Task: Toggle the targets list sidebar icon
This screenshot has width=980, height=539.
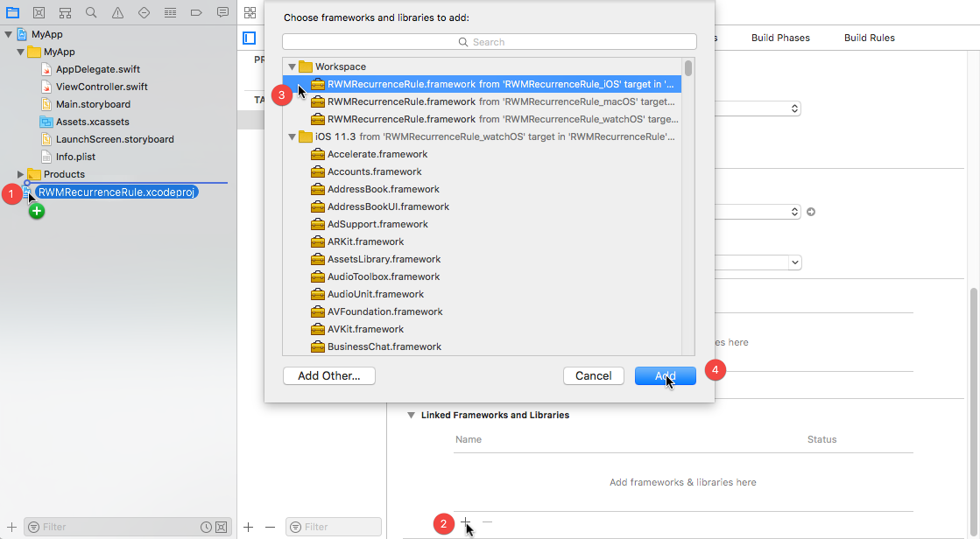Action: (x=250, y=38)
